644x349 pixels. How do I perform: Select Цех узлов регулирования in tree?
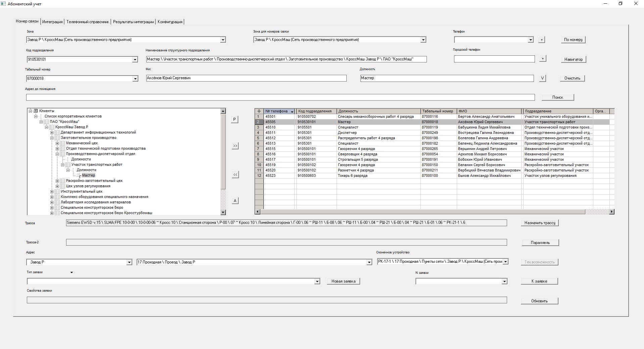88,186
